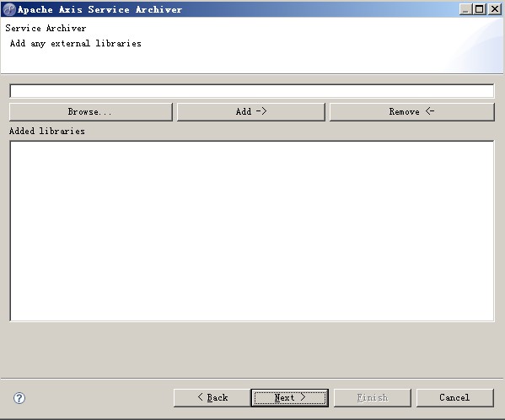Click the Service Archiver heading text
Image resolution: width=505 pixels, height=420 pixels.
click(46, 29)
